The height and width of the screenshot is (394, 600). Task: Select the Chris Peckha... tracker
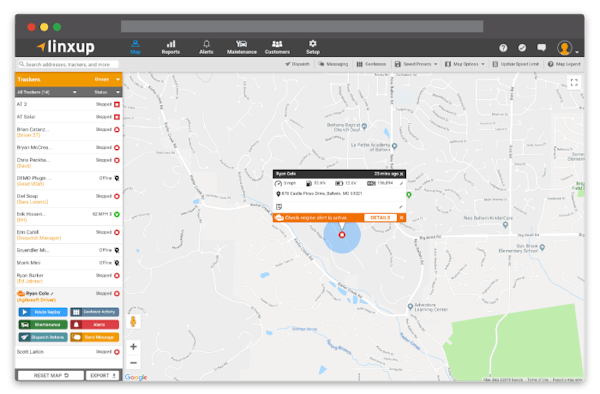click(x=69, y=163)
